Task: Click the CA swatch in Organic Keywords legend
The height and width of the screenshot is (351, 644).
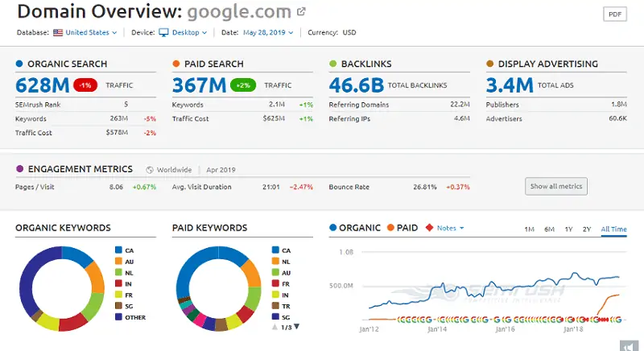Action: coord(118,250)
